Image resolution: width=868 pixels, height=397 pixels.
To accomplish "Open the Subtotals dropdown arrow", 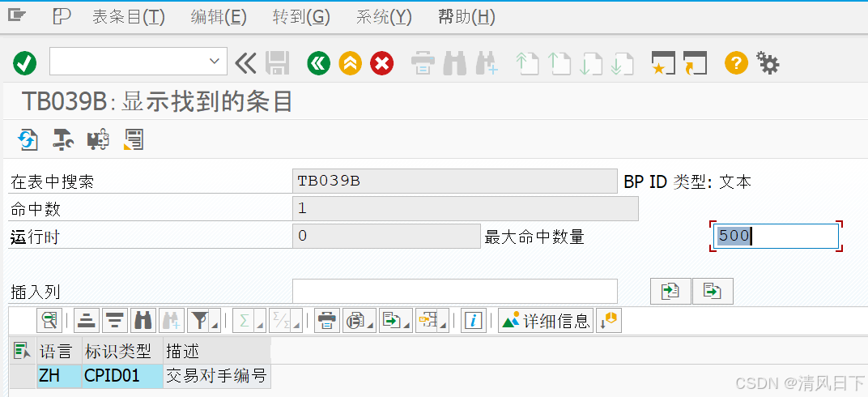I will (x=298, y=321).
